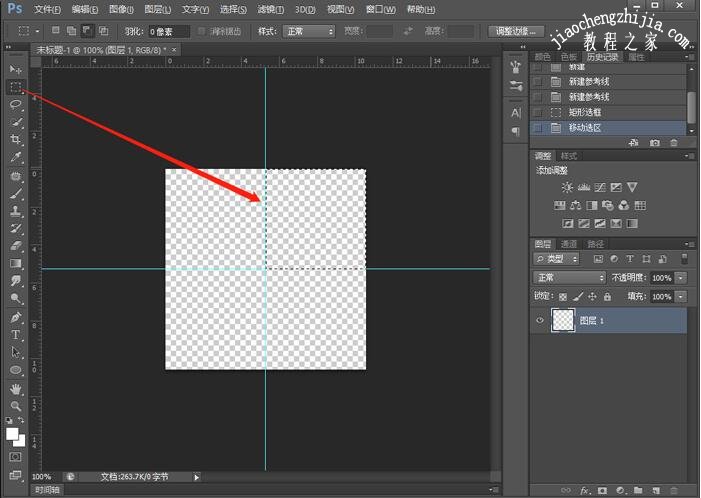Open the 样式 style dropdown
The height and width of the screenshot is (498, 701).
point(309,31)
